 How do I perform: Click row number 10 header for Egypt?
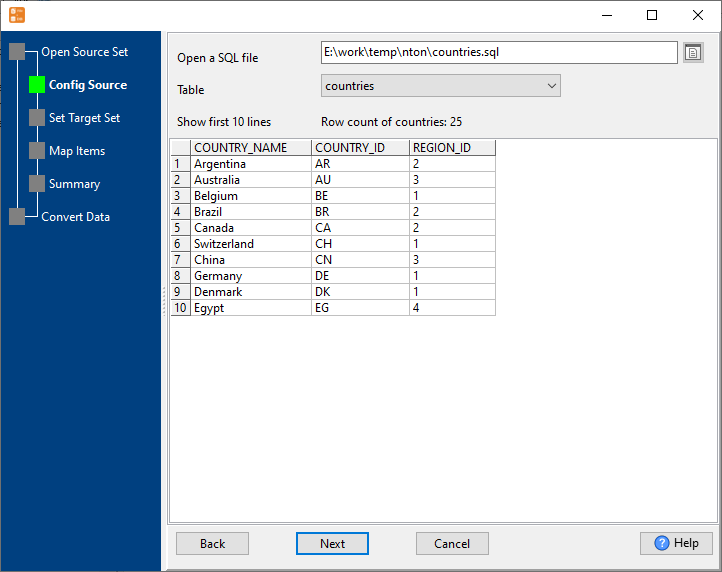pyautogui.click(x=180, y=308)
